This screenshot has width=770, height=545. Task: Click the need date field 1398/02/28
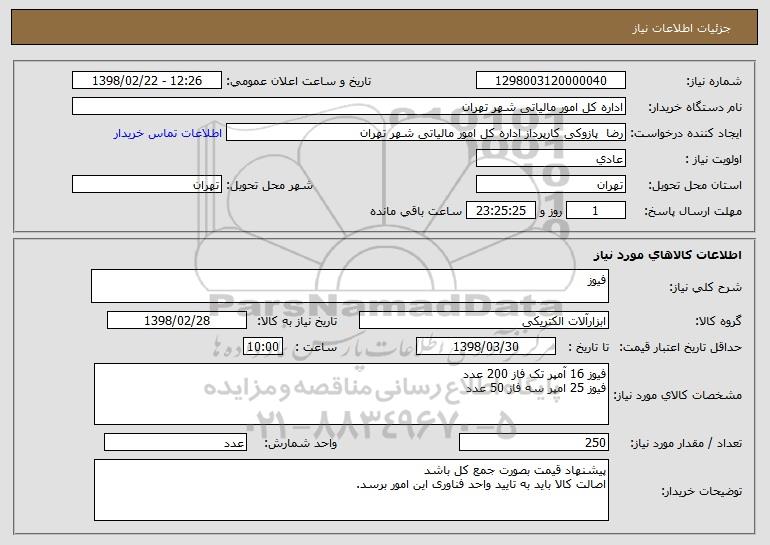pos(177,321)
